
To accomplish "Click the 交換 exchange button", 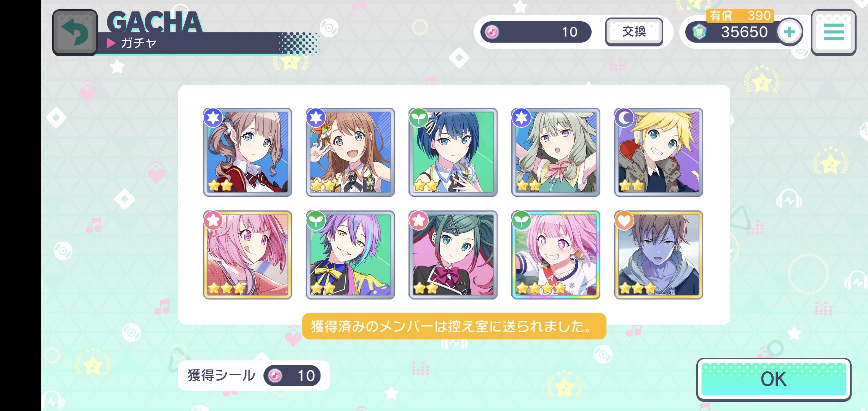I will [x=634, y=32].
